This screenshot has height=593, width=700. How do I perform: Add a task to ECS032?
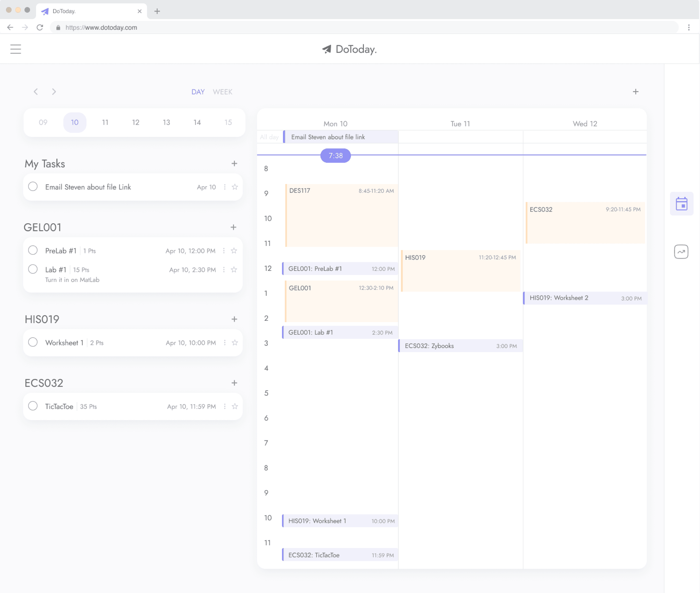point(235,383)
